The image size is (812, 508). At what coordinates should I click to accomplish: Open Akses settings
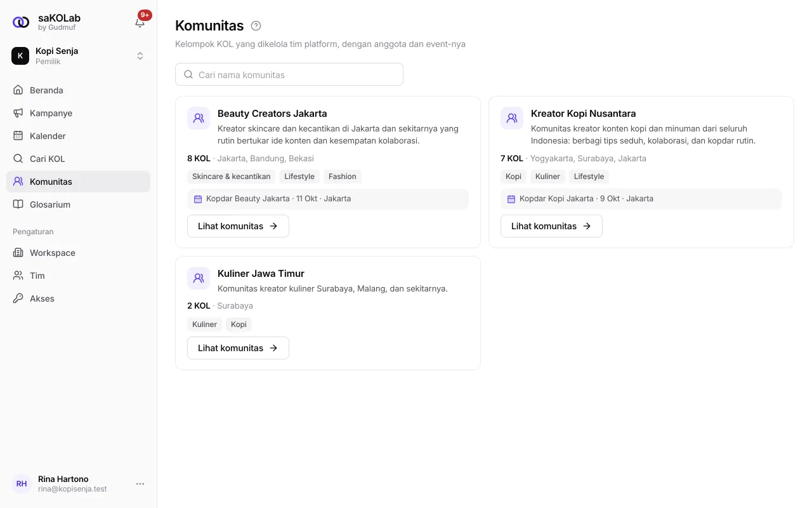(78, 298)
